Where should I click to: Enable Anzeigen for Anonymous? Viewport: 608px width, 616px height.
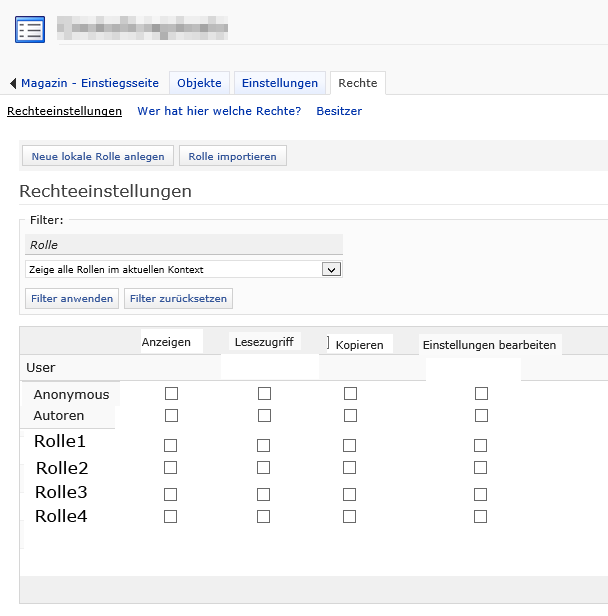tap(171, 393)
